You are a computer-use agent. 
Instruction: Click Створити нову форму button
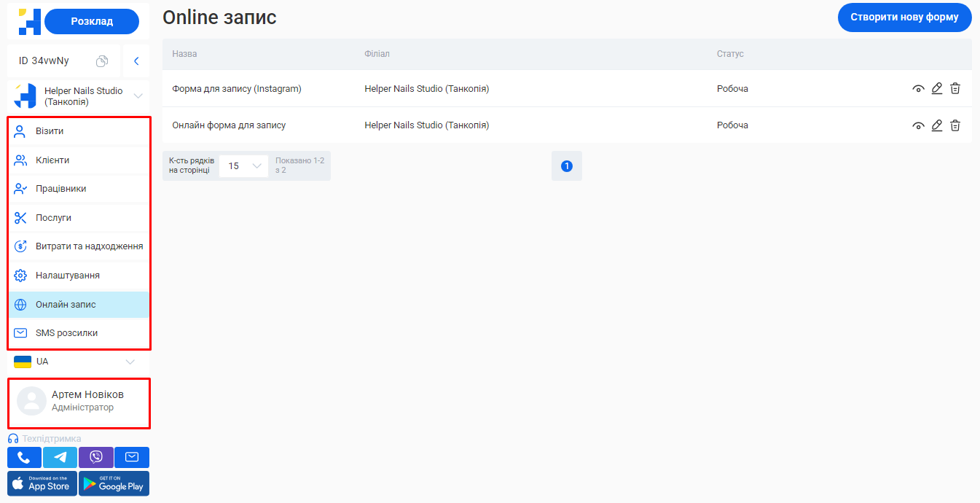(x=904, y=17)
